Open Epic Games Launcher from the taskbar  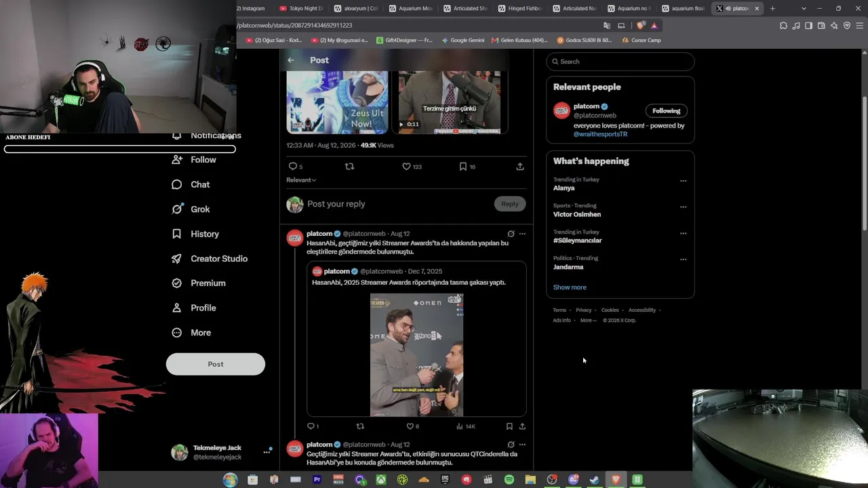tap(445, 480)
